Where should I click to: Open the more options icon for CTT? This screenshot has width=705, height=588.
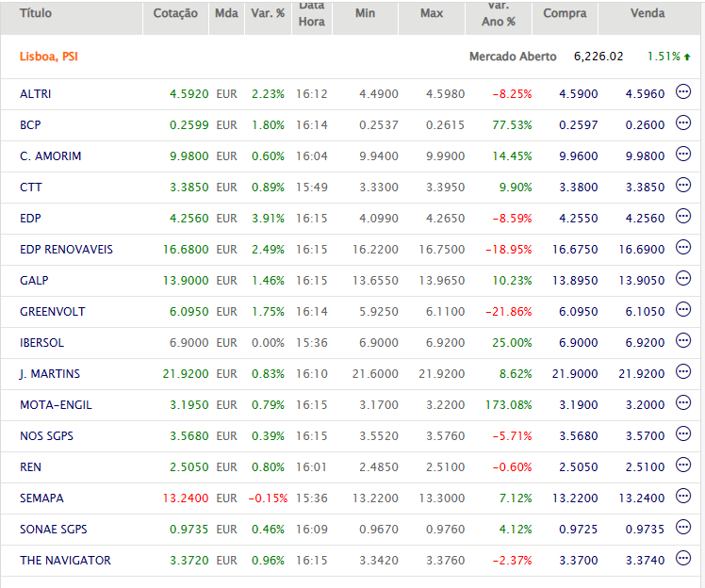point(683,186)
